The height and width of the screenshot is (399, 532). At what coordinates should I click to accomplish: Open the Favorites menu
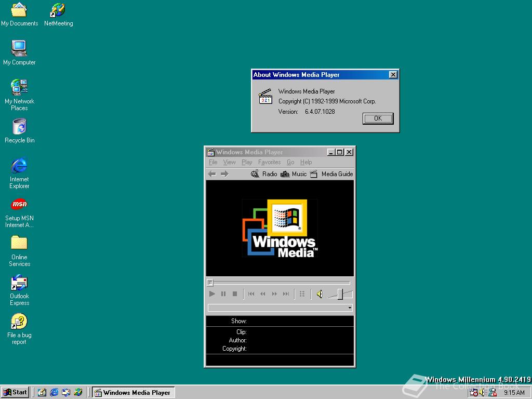pyautogui.click(x=269, y=162)
